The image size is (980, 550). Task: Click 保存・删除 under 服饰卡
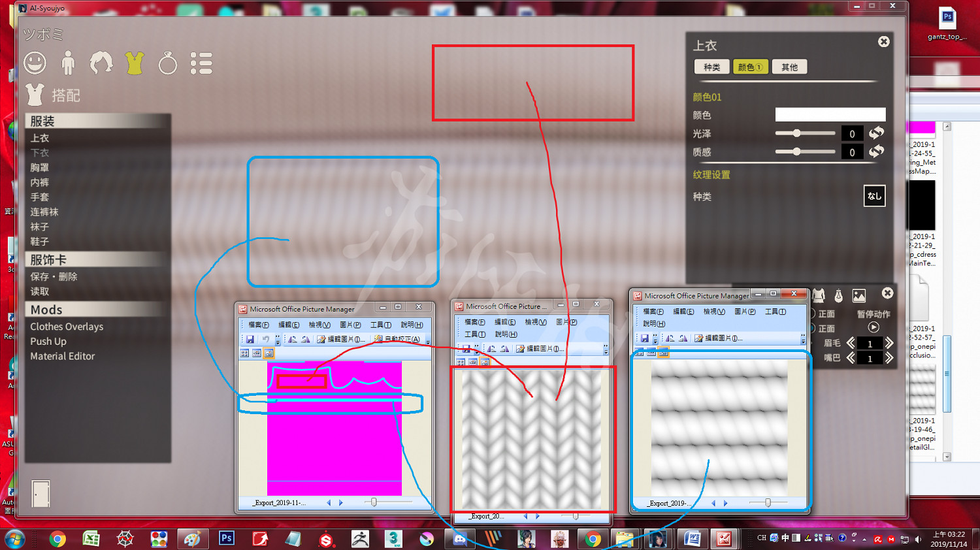tap(54, 277)
